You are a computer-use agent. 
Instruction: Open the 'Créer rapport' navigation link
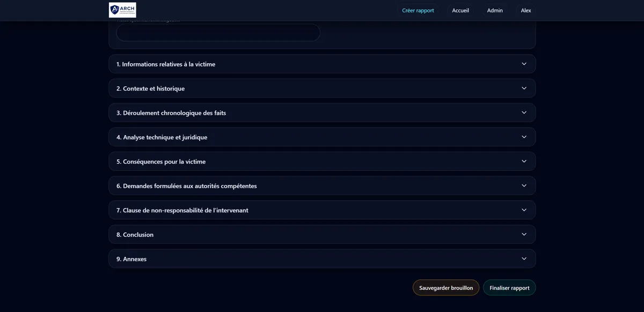pos(418,10)
